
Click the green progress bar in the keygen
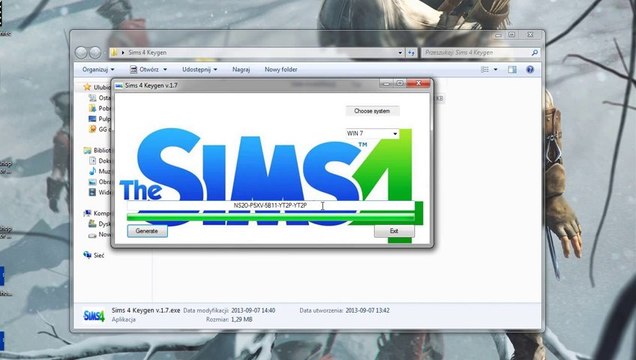click(271, 218)
